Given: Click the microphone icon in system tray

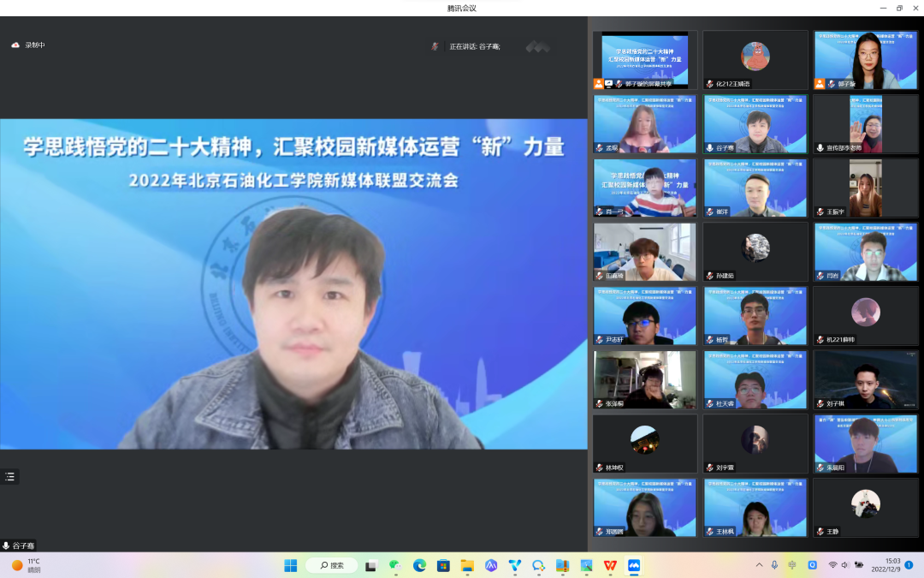Looking at the screenshot, I should (774, 565).
